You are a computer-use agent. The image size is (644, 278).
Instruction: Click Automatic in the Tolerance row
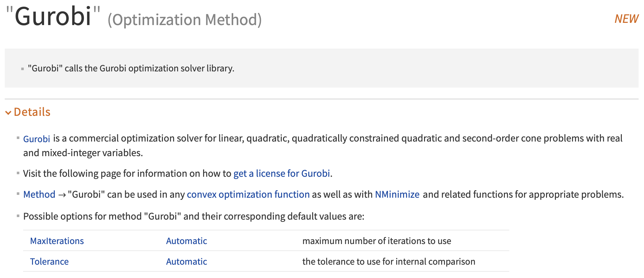click(187, 261)
